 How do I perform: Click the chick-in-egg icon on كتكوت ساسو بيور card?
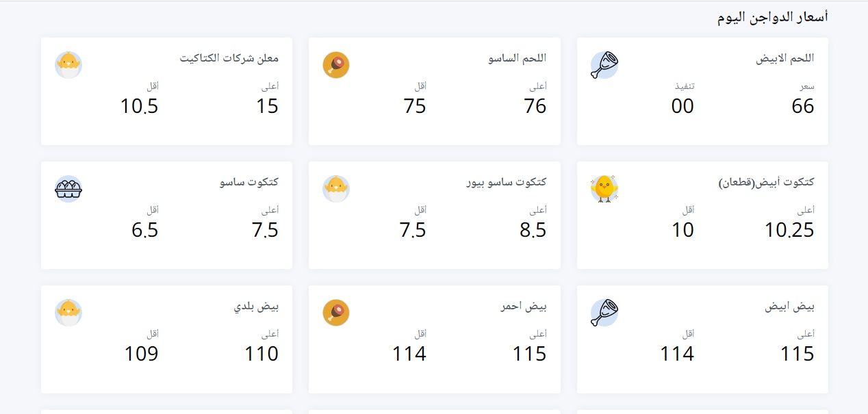tap(335, 189)
